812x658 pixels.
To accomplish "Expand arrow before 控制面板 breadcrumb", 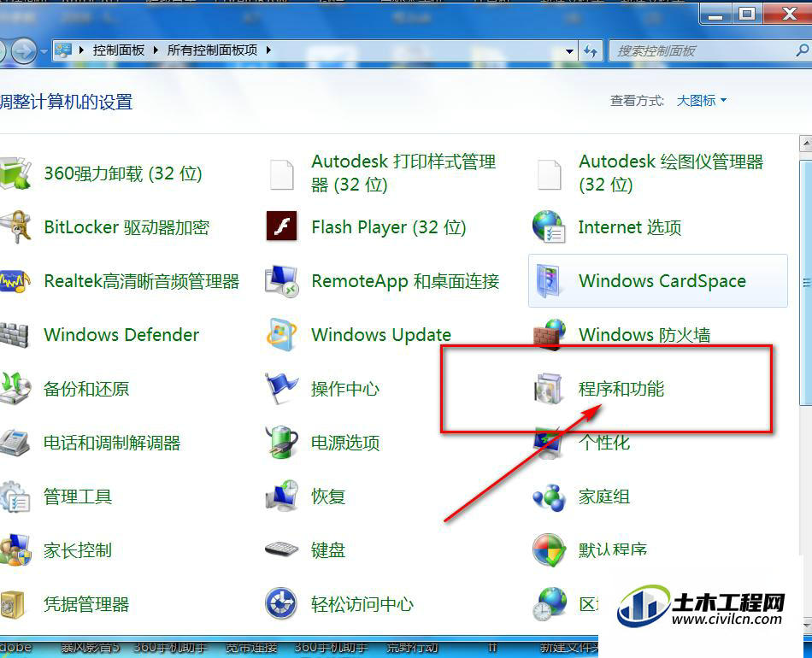I will (x=81, y=50).
